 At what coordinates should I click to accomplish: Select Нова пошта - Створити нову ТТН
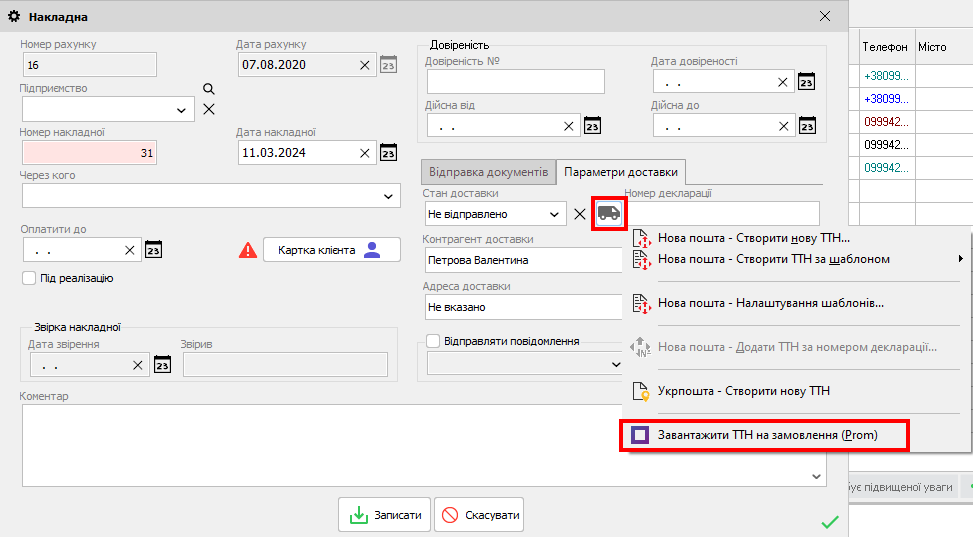753,238
